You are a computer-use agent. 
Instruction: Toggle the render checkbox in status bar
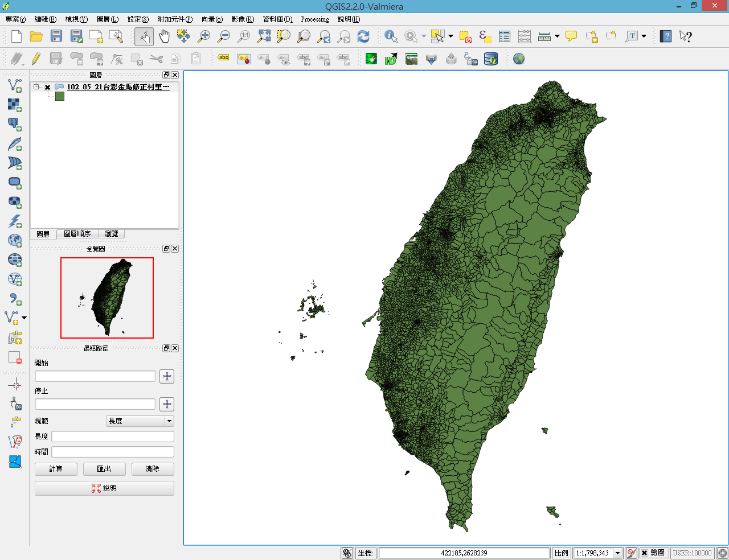coord(644,553)
